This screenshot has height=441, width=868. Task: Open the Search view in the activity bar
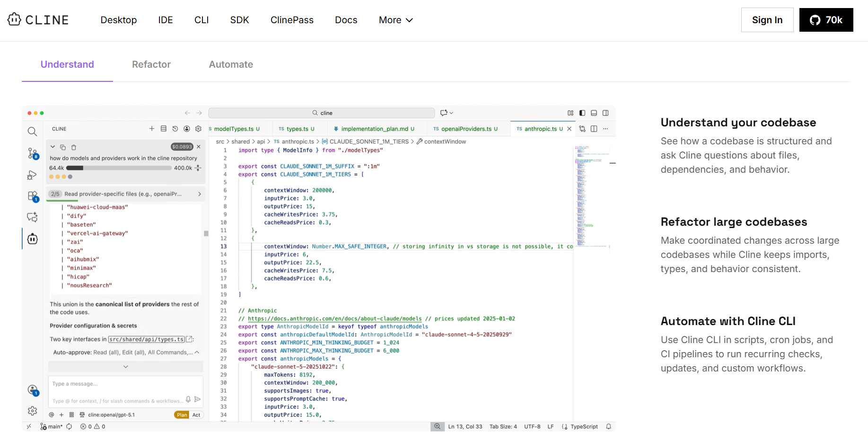coord(32,132)
